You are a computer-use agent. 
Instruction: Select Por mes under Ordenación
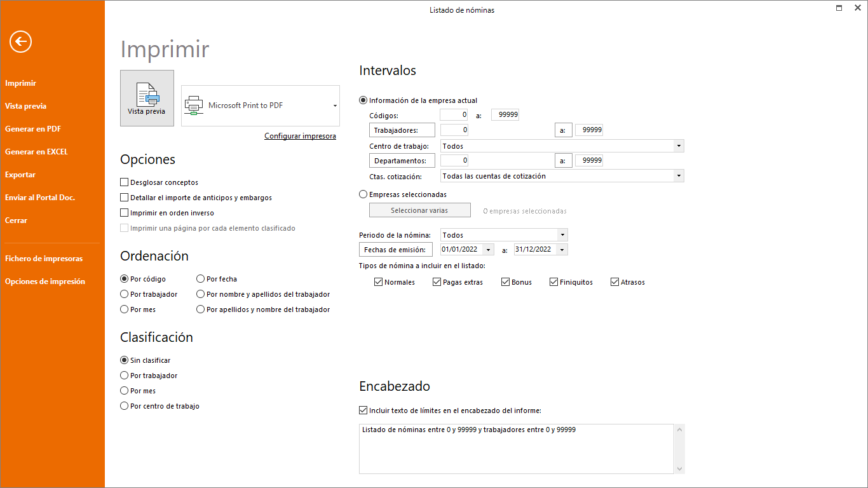click(x=125, y=309)
